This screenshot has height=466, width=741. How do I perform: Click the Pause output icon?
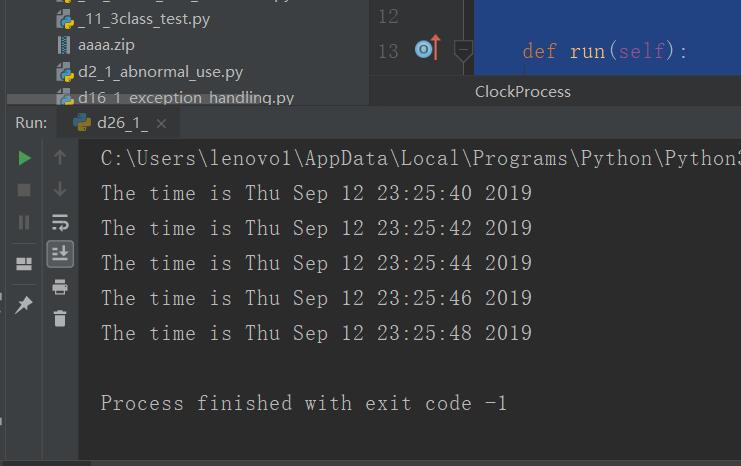coord(24,222)
